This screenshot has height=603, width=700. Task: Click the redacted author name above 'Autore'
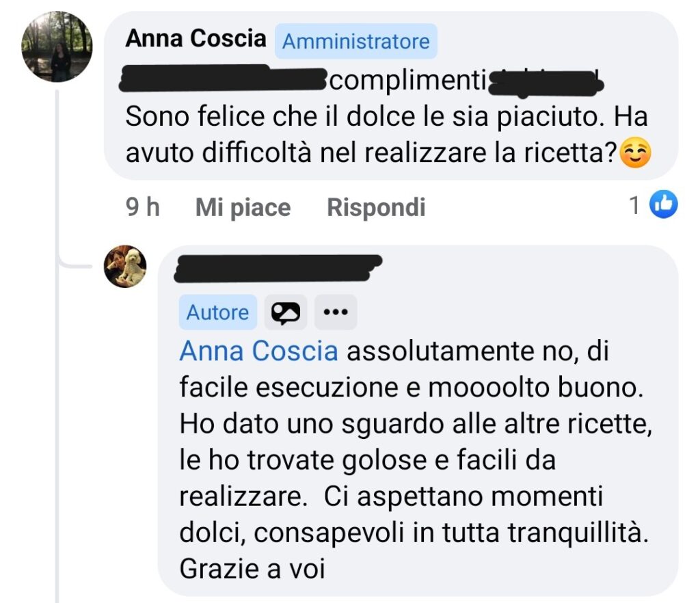pyautogui.click(x=277, y=268)
